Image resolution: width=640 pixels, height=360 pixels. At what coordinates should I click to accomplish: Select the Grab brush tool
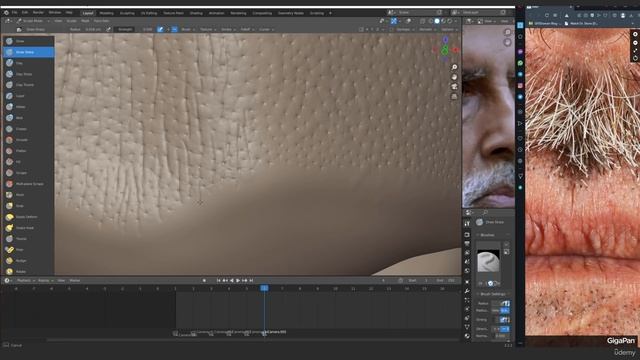point(28,206)
